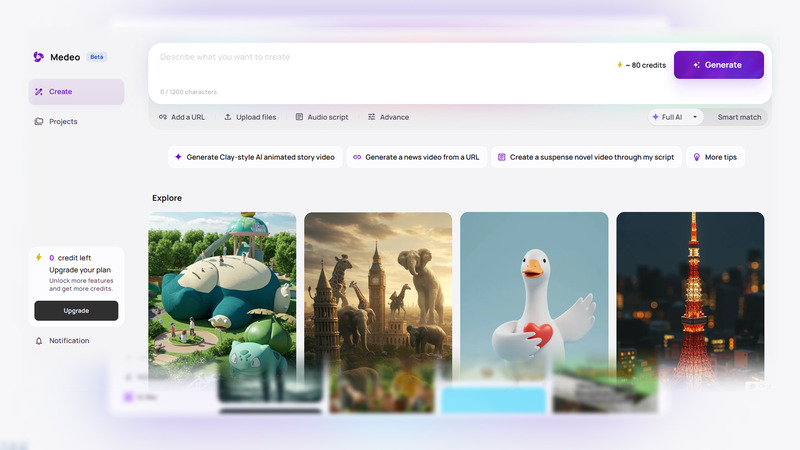Click the '0 credit left' text
Viewport: 800px width, 450px height.
point(70,258)
